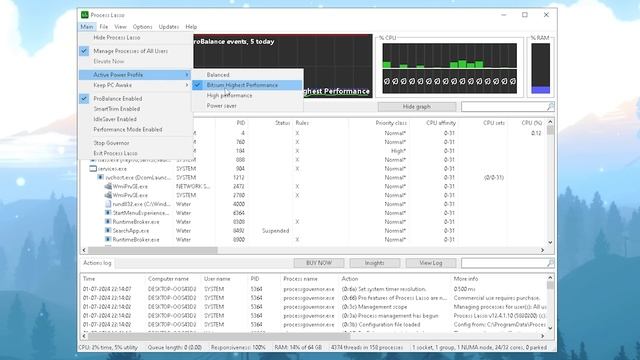Click the actions log horizontal scrollbar thumb
Viewport: 640px width, 360px height.
click(219, 336)
